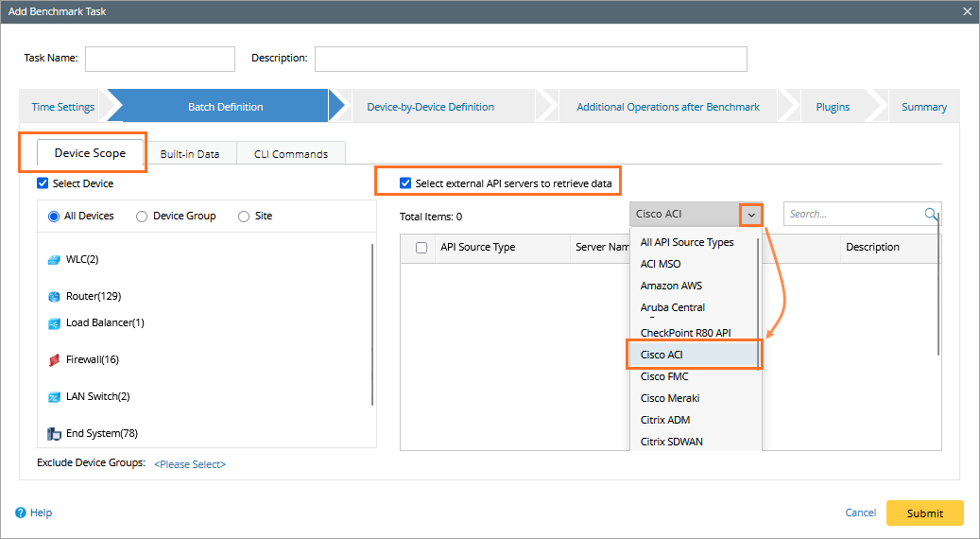
Task: Click the Firewall device icon
Action: (55, 360)
